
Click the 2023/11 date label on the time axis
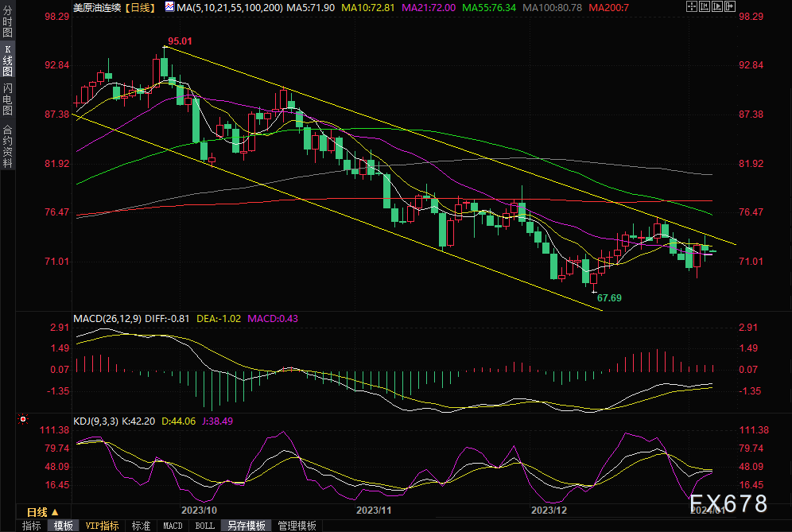(374, 511)
